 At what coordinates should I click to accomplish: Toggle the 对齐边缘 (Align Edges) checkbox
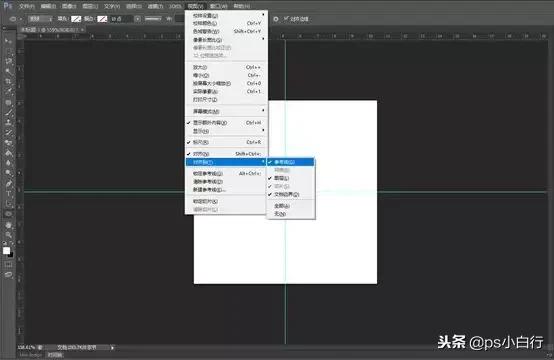click(286, 19)
